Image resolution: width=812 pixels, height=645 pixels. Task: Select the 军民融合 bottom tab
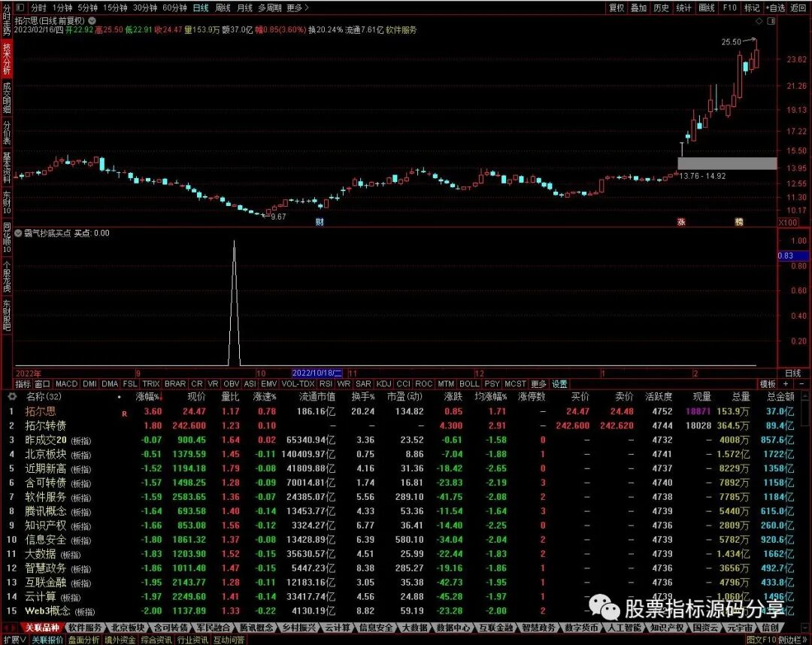point(213,628)
